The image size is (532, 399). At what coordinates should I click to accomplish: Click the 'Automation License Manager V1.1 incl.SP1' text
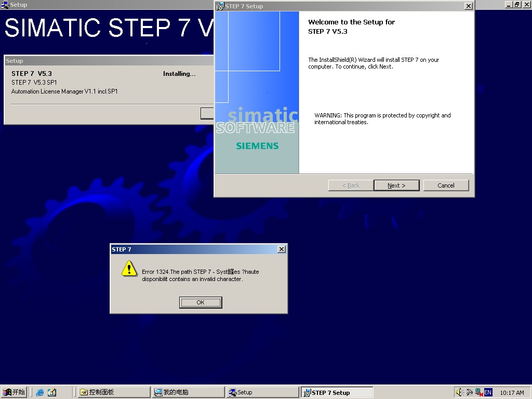pos(64,91)
